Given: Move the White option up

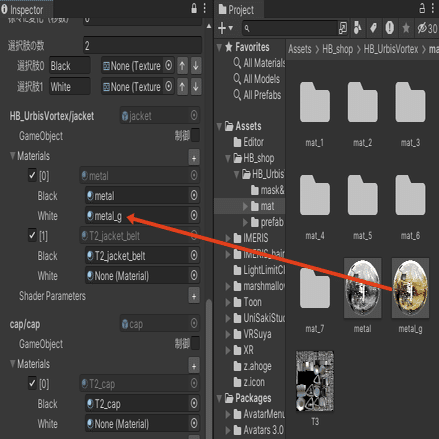Looking at the screenshot, I should [182, 87].
